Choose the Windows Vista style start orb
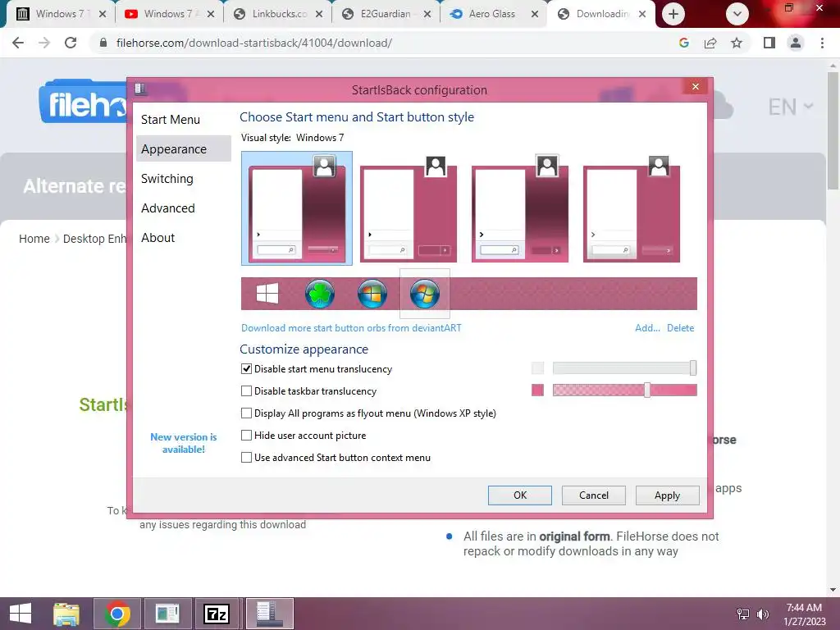 (x=372, y=294)
